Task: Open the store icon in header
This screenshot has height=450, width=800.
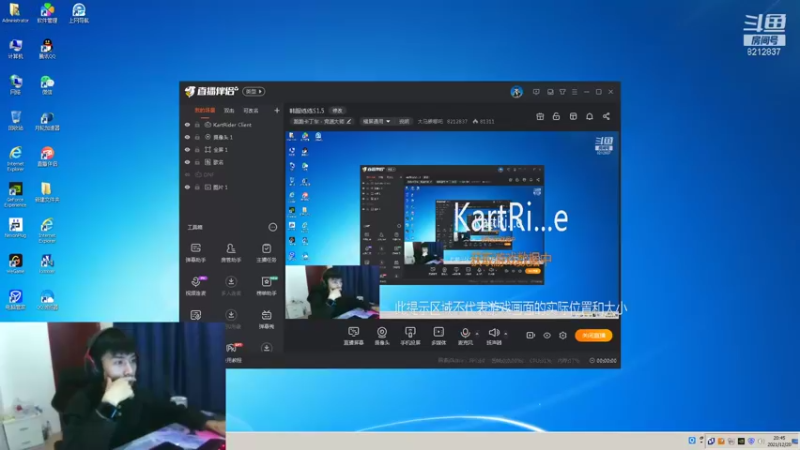Action: point(573,116)
